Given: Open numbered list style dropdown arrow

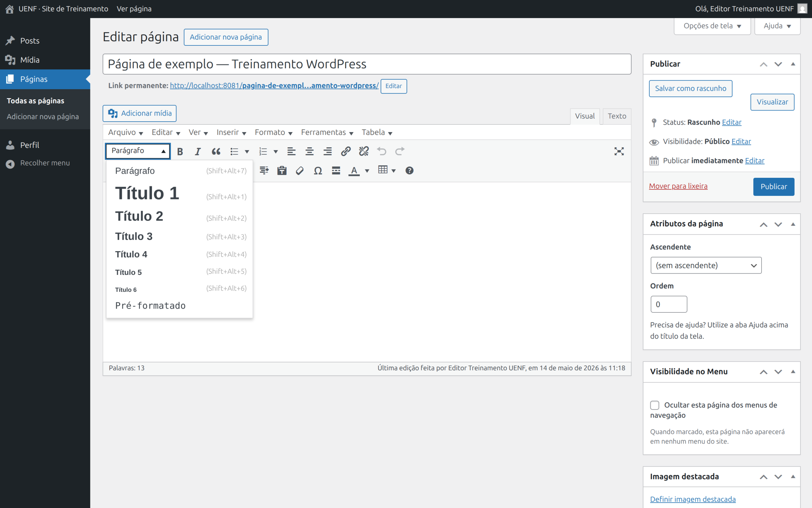Looking at the screenshot, I should click(276, 151).
